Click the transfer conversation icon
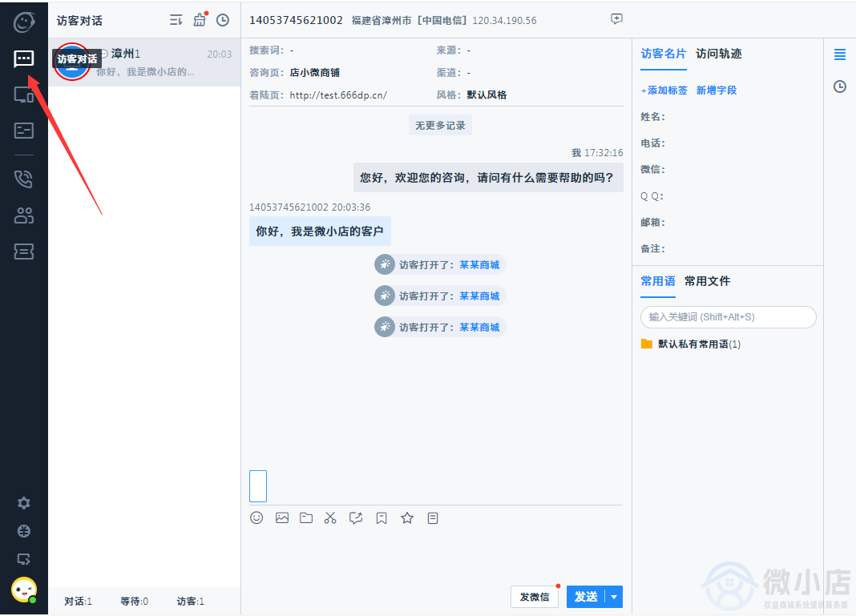This screenshot has width=856, height=616. click(356, 517)
